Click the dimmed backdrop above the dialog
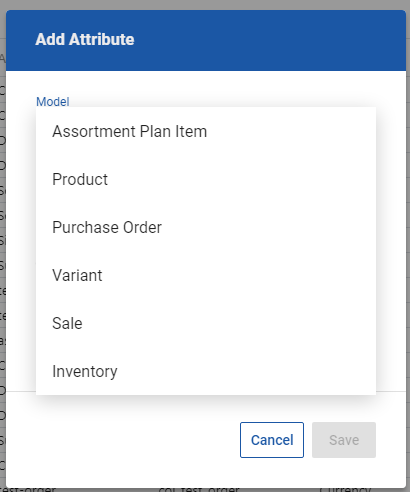Screen dimensions: 410x492 (x=205, y=5)
